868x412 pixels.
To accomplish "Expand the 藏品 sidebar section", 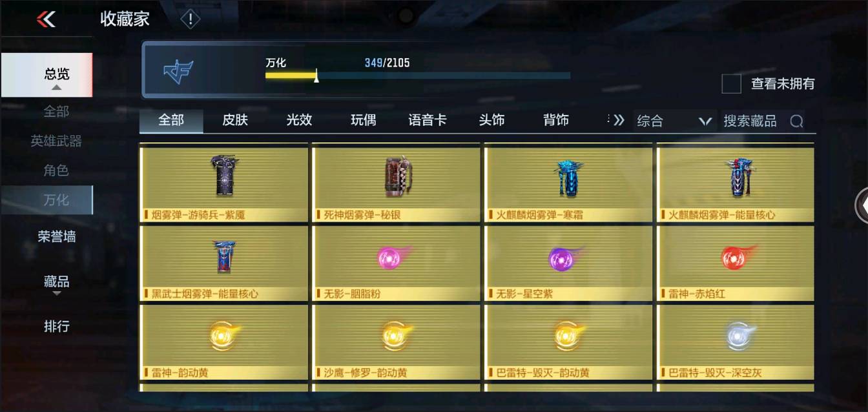I will [x=56, y=283].
